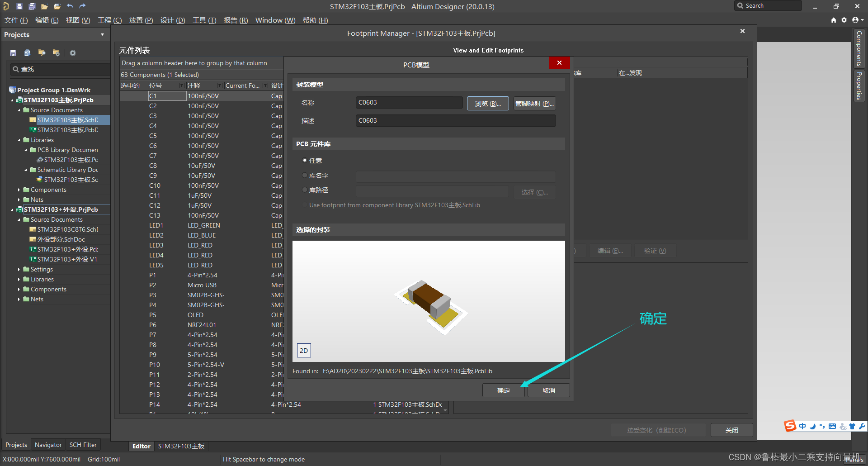Click the shirt skin icon in the IME toolbar

[852, 426]
